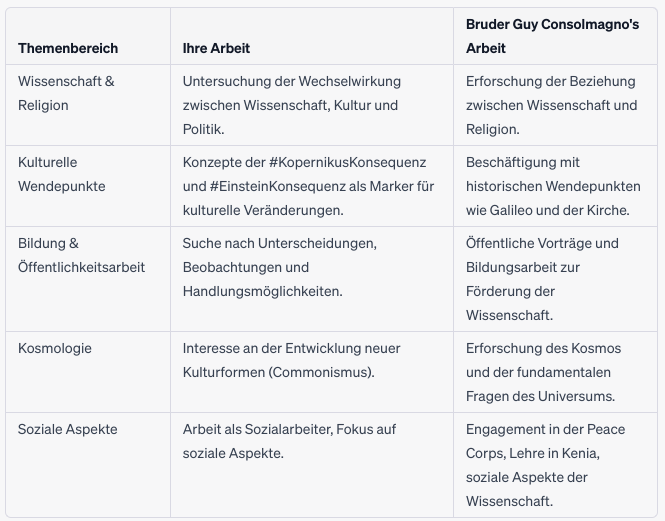Click the Bruder Guy Consolmagno's Arbeit header
This screenshot has height=521, width=665.
pyautogui.click(x=552, y=36)
